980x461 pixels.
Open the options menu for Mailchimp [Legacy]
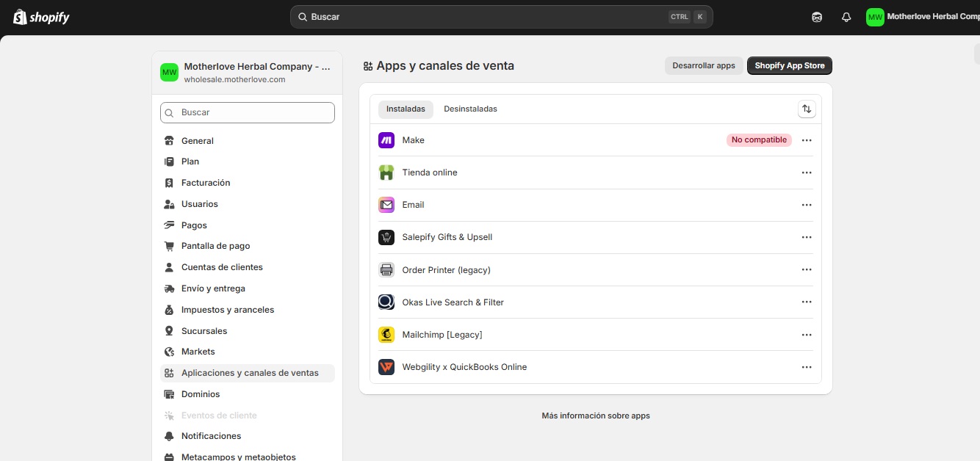pos(807,335)
